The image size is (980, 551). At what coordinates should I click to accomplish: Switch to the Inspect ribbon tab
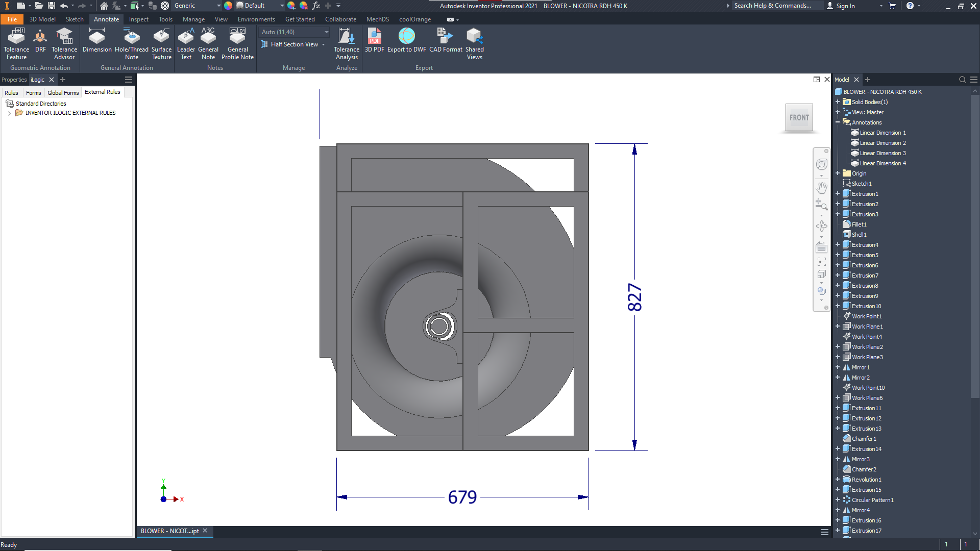[138, 19]
